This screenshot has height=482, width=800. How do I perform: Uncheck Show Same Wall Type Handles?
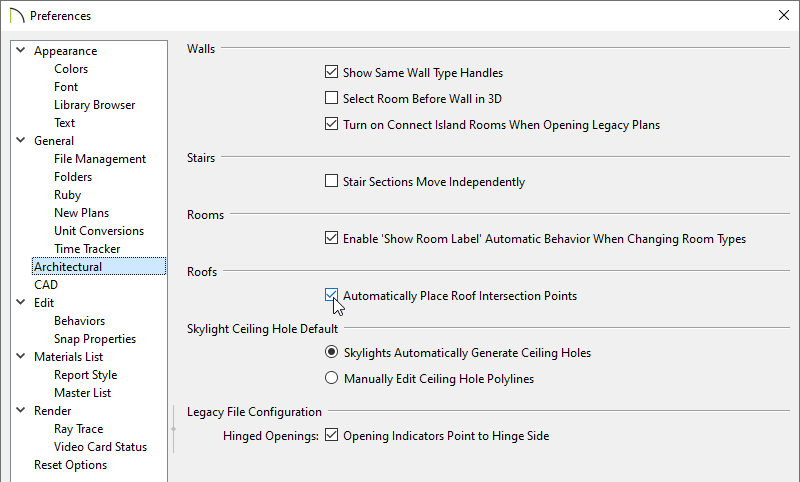coord(332,72)
